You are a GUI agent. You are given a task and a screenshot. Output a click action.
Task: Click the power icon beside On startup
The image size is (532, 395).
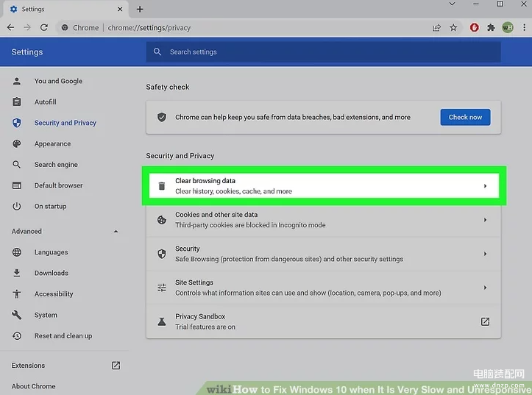coord(17,206)
